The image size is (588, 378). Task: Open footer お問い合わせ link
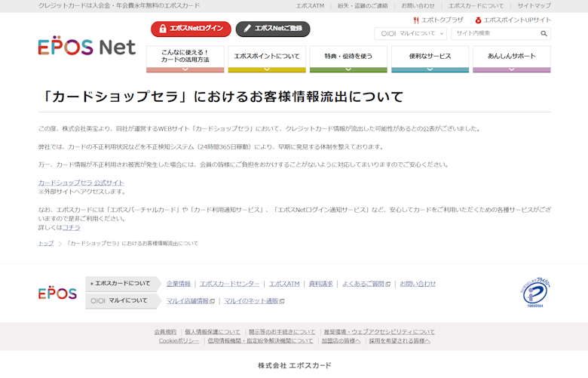click(418, 284)
